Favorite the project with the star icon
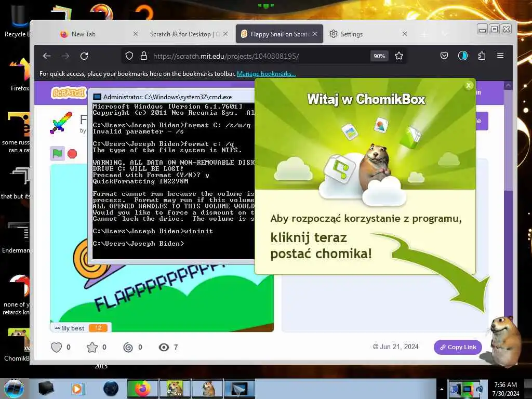Screen dimensions: 532x399 click(92, 347)
